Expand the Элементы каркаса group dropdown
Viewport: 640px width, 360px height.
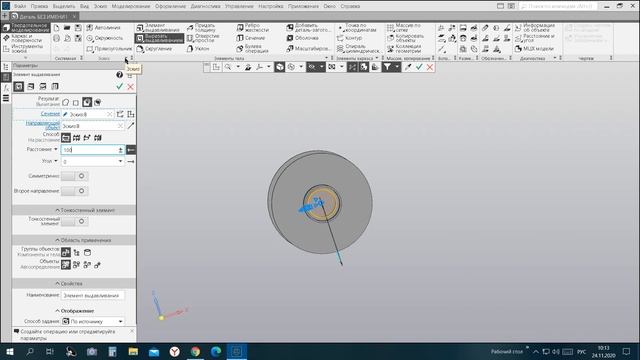tap(376, 58)
